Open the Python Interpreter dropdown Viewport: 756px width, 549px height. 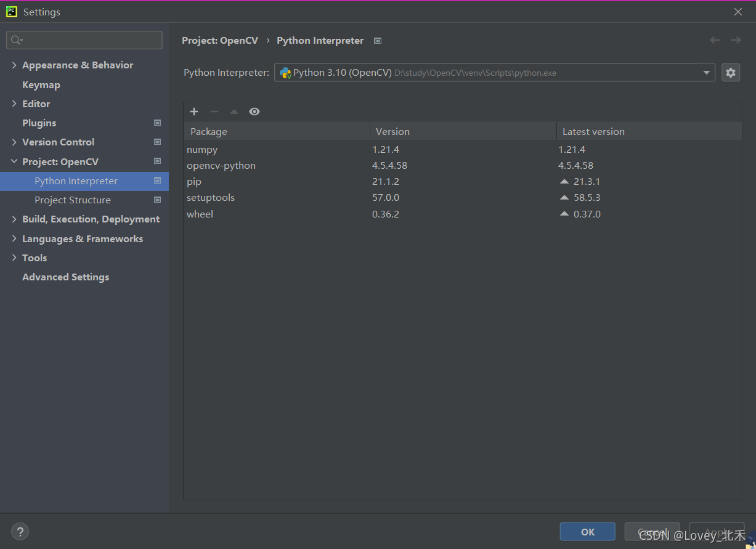[x=707, y=73]
